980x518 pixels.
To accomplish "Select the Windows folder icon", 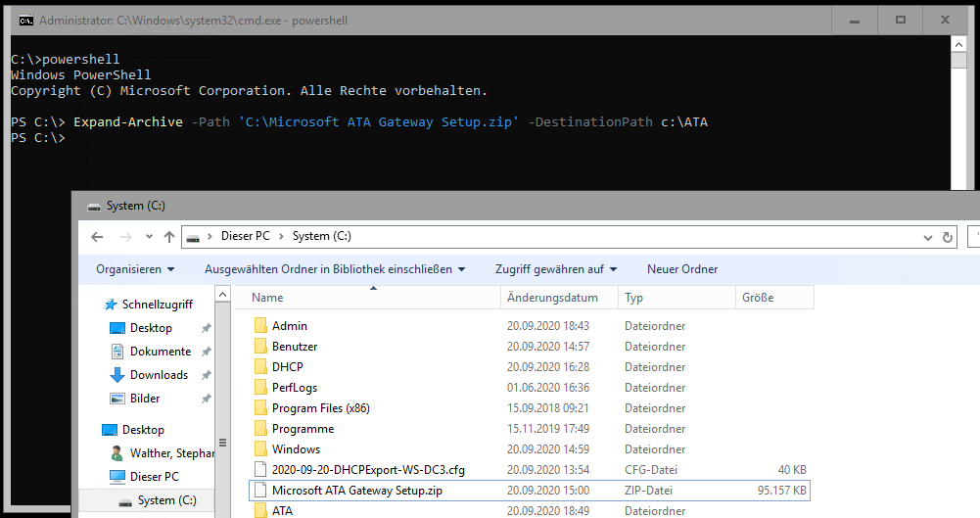I will click(x=260, y=449).
